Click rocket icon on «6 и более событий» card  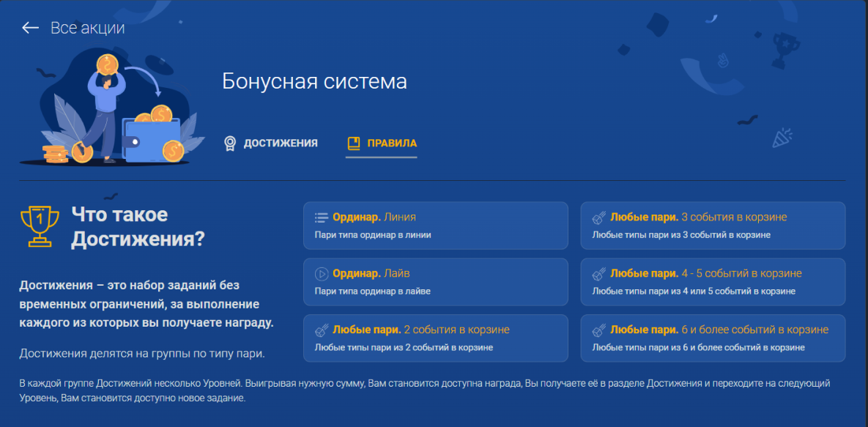click(x=599, y=329)
